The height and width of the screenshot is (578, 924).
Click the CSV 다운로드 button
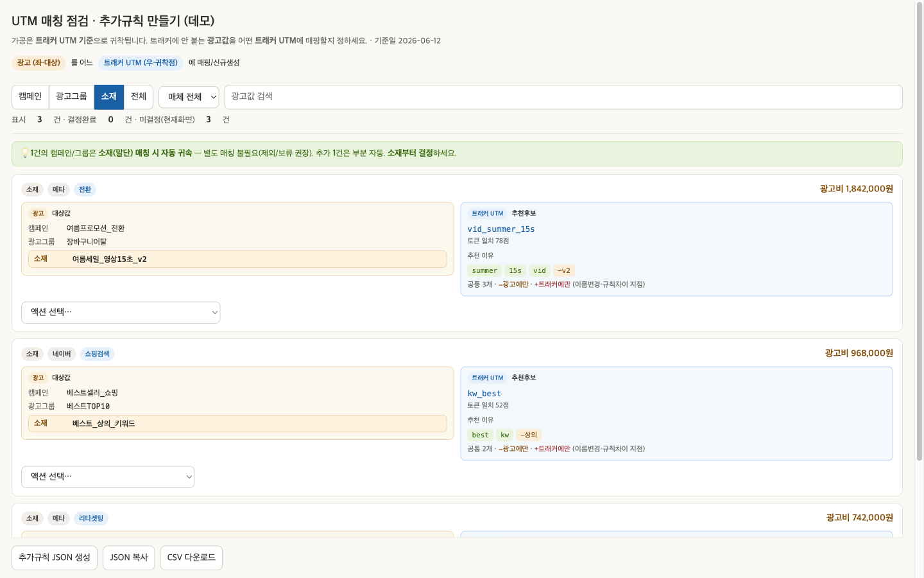[191, 557]
